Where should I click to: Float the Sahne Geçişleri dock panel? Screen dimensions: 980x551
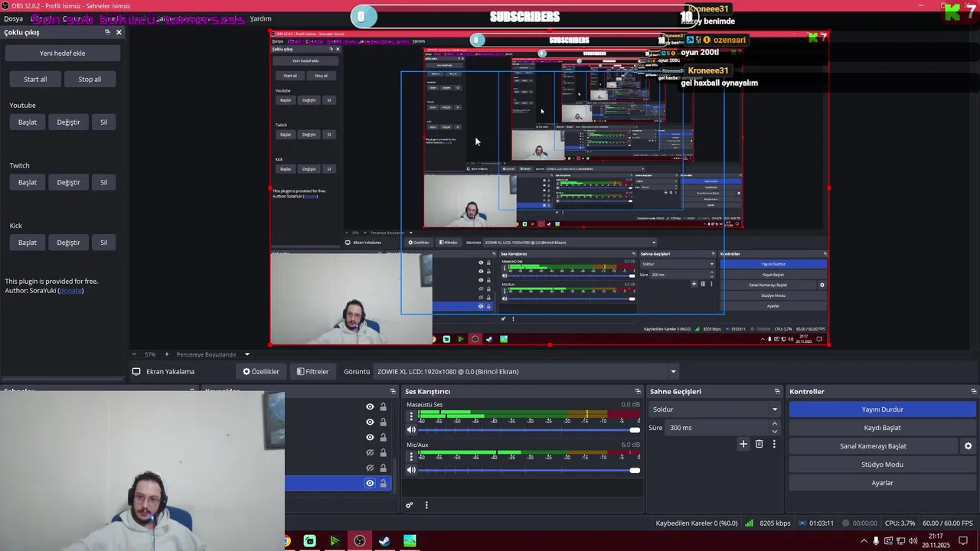777,391
